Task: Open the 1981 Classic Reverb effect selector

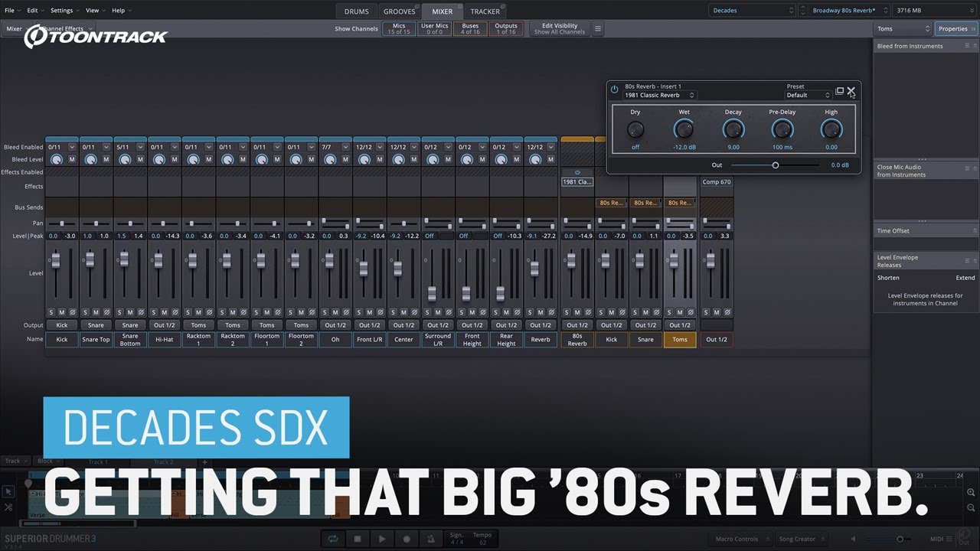Action: (x=660, y=95)
